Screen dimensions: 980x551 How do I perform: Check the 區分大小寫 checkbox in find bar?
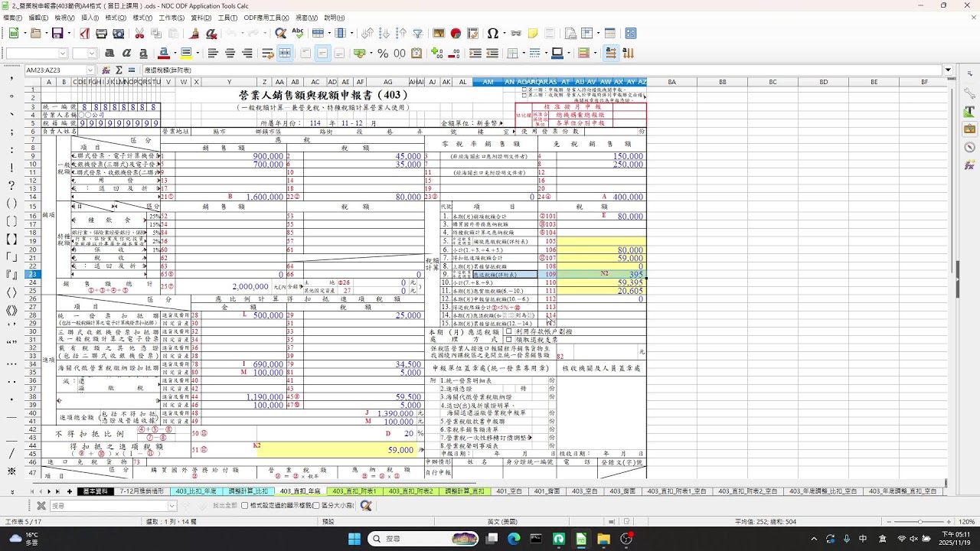[x=316, y=506]
